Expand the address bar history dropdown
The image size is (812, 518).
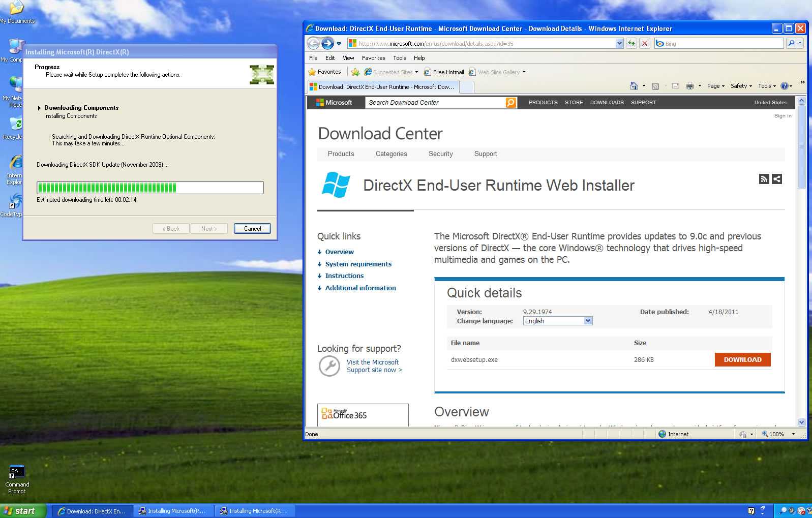coord(619,43)
